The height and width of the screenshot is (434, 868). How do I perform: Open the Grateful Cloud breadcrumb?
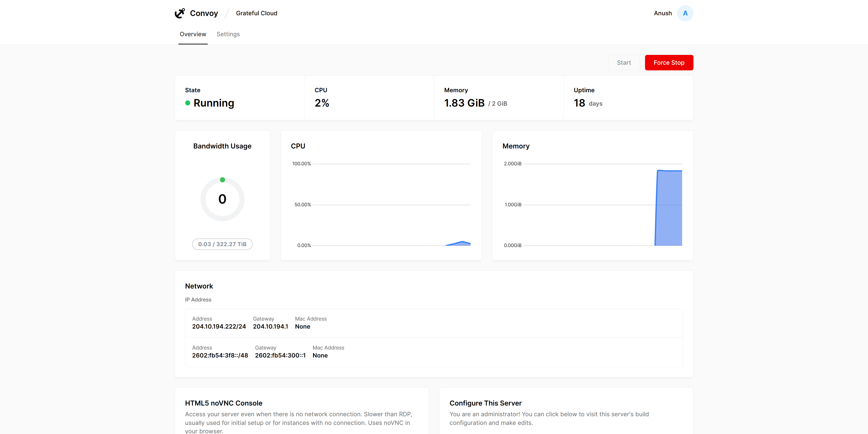point(256,13)
